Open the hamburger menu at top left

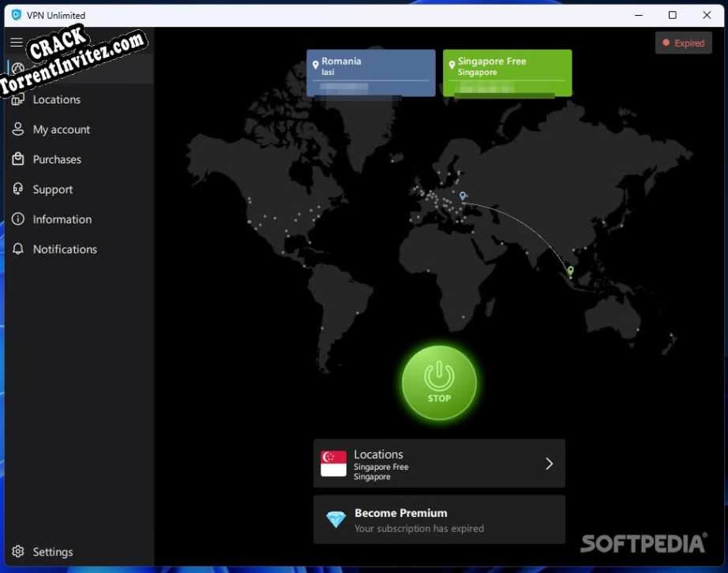pos(16,42)
